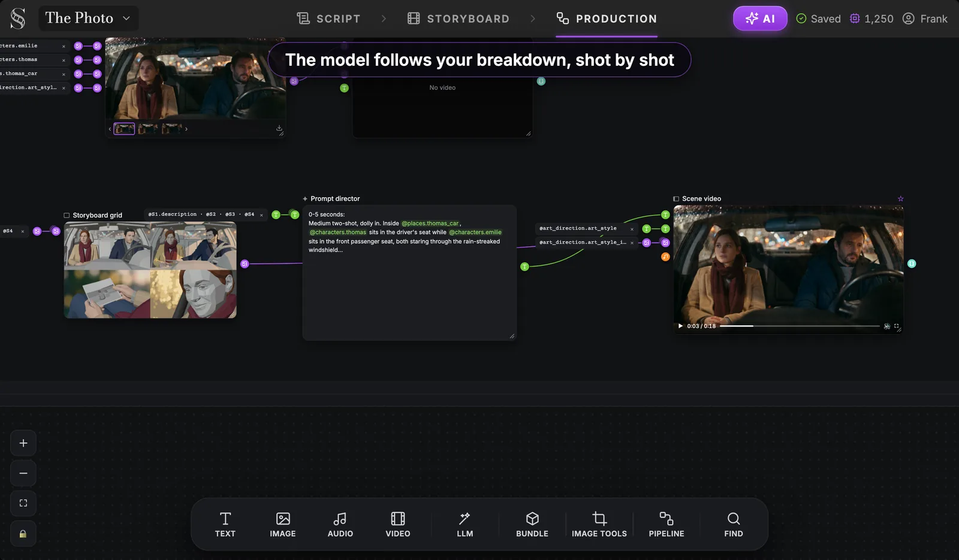Open The Photo project dropdown

(x=89, y=19)
